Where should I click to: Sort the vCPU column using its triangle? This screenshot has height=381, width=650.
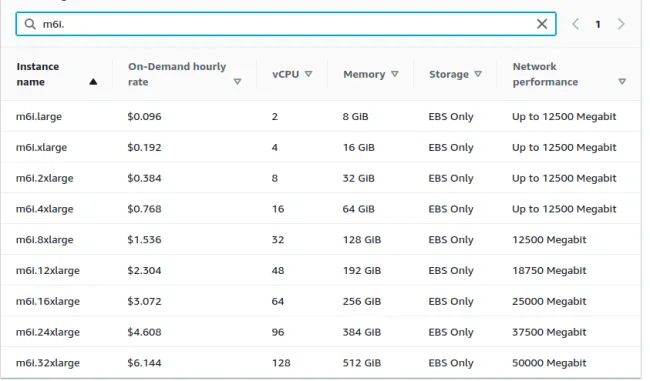[308, 74]
